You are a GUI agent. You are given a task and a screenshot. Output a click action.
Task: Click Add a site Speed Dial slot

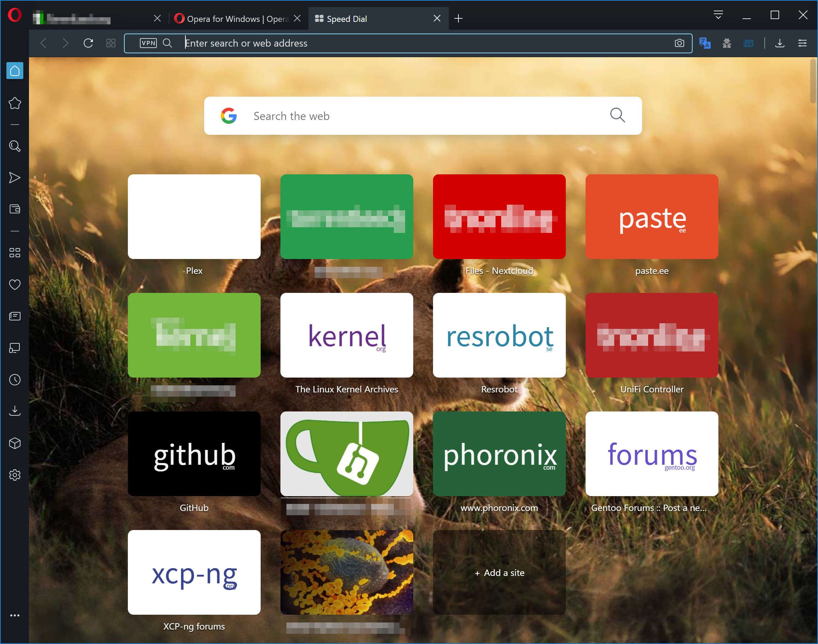tap(499, 572)
